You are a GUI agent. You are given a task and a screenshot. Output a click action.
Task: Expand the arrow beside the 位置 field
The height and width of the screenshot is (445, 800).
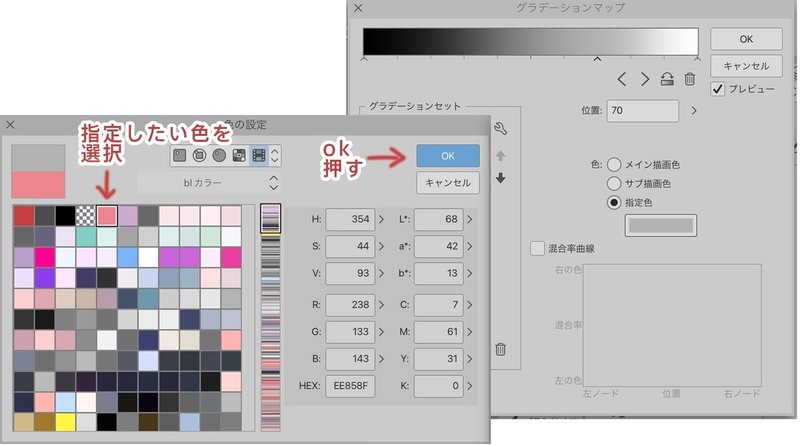click(694, 110)
